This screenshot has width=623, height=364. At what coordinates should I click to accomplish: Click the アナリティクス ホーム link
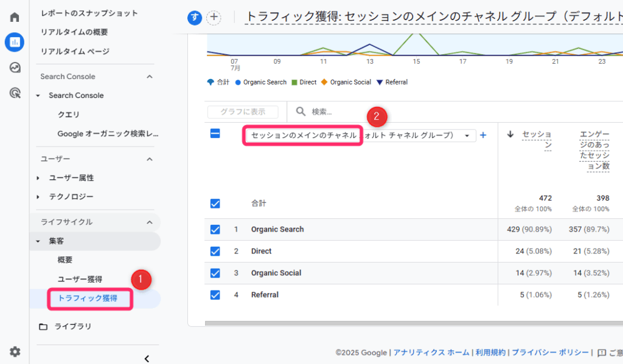pos(431,352)
